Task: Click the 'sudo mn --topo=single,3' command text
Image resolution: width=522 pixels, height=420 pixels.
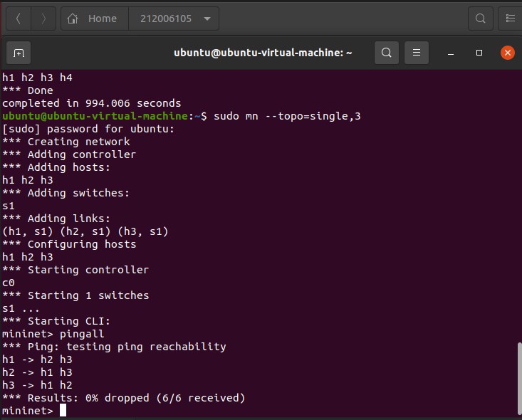Action: click(x=287, y=116)
